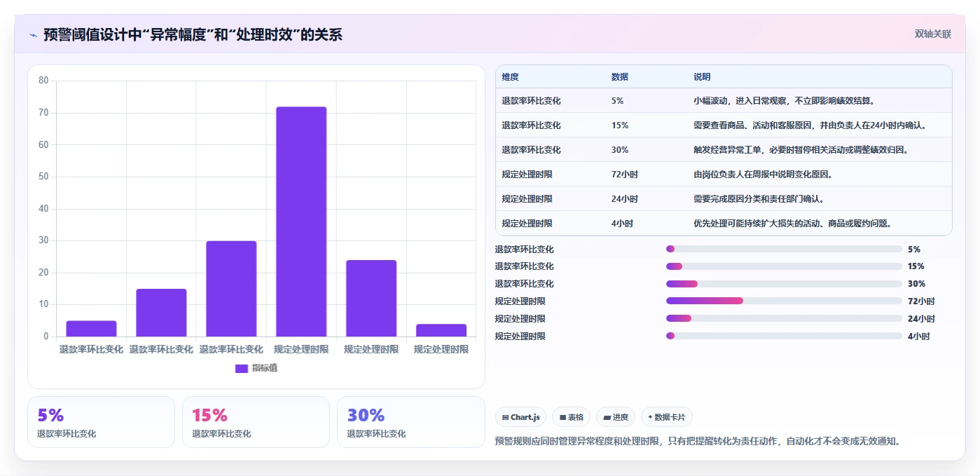Click the 双轴关联 tag in the header

pyautogui.click(x=932, y=34)
